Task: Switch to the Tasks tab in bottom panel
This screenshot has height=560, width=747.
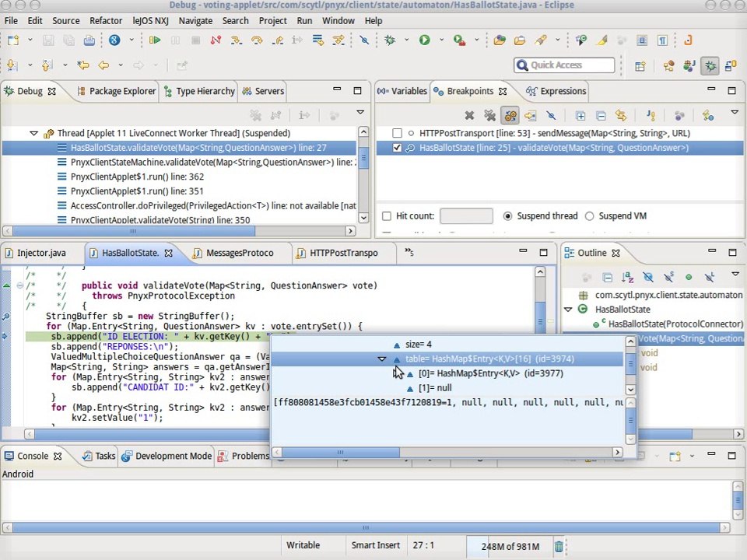Action: 99,456
